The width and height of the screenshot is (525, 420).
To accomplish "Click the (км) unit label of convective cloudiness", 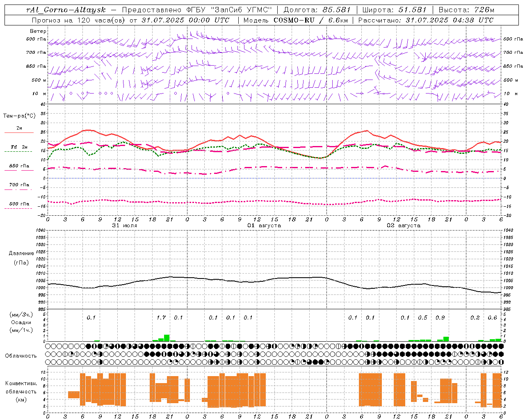I will [x=21, y=399].
